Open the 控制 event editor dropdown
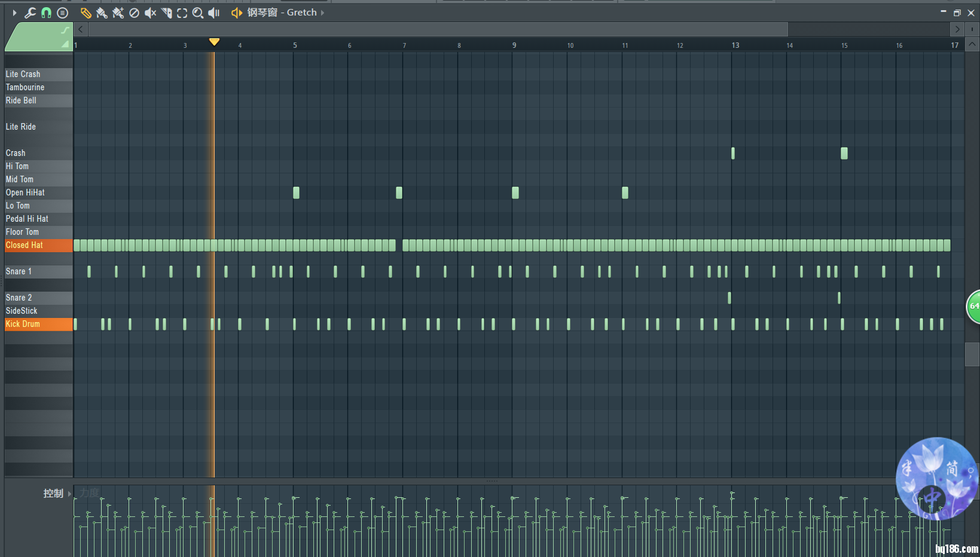980x557 pixels. coord(57,494)
